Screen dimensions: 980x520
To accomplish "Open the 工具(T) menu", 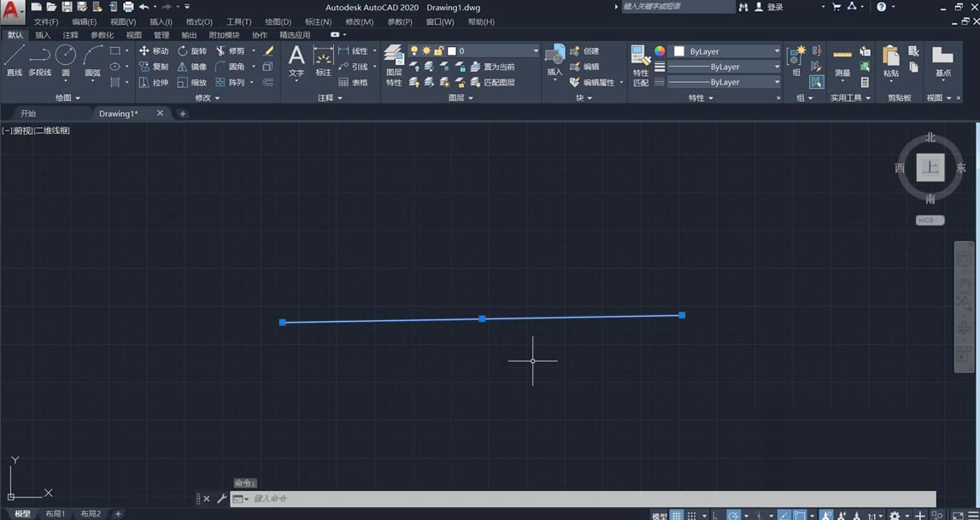I will pyautogui.click(x=238, y=22).
